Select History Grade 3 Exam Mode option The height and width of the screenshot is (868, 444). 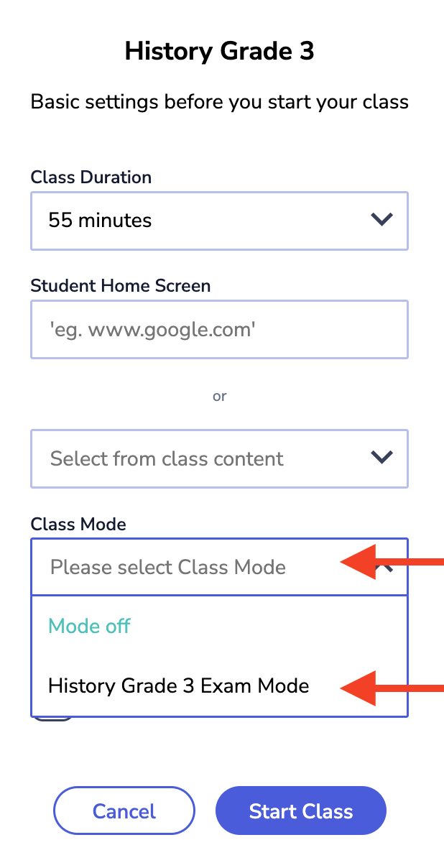pos(179,685)
